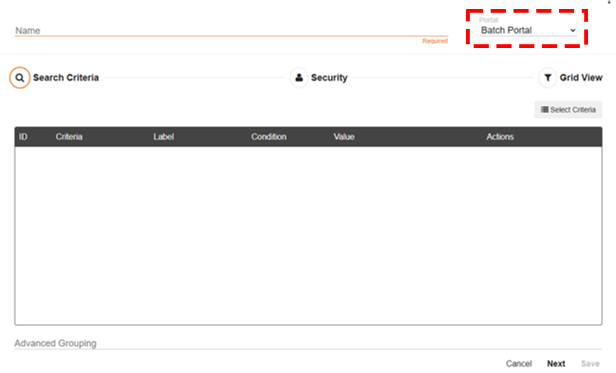Click the Search Criteria magnifier icon
Viewport: 616px width, 373px height.
point(20,78)
